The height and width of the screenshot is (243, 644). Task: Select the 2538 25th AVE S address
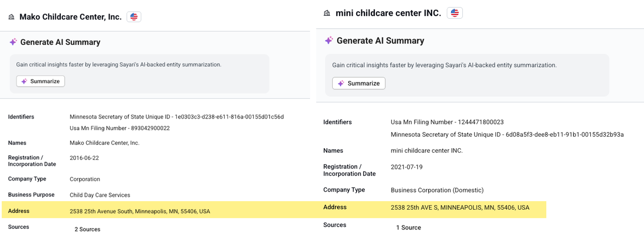[x=460, y=207]
